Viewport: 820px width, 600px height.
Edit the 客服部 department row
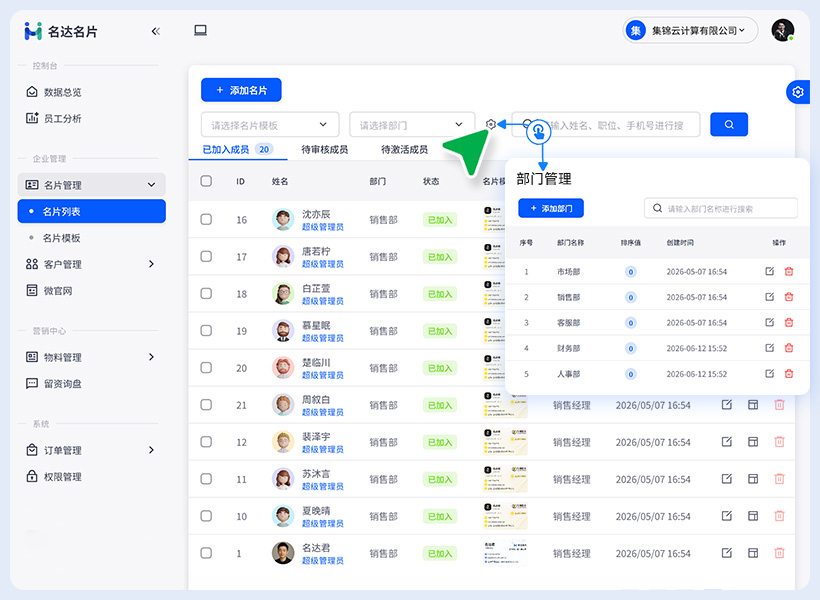point(769,322)
